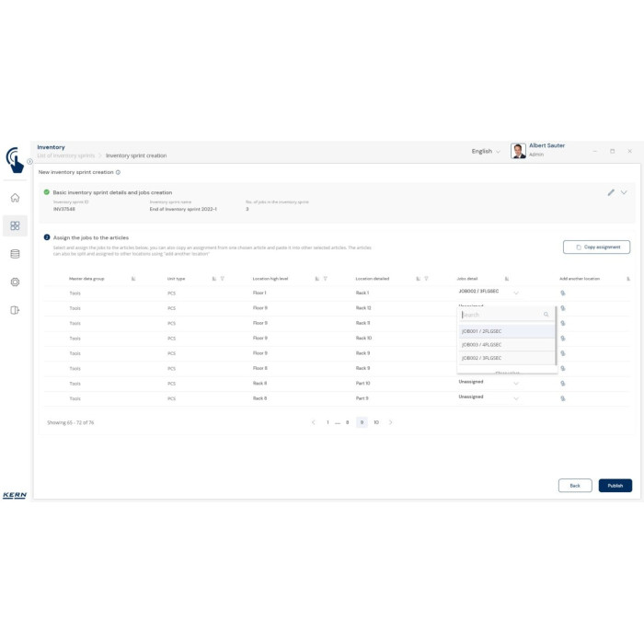Click the Back button
644x644 pixels.
(575, 486)
